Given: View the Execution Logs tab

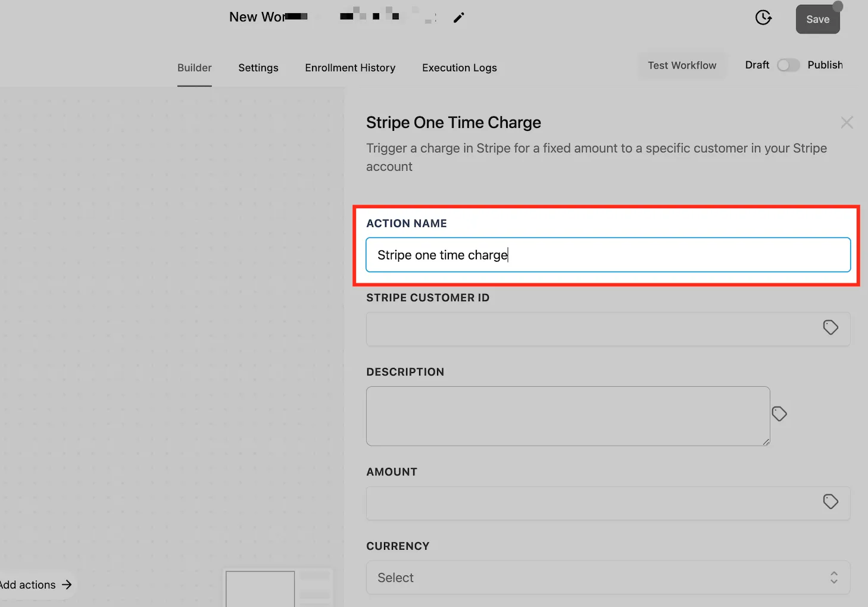Looking at the screenshot, I should click(x=460, y=68).
